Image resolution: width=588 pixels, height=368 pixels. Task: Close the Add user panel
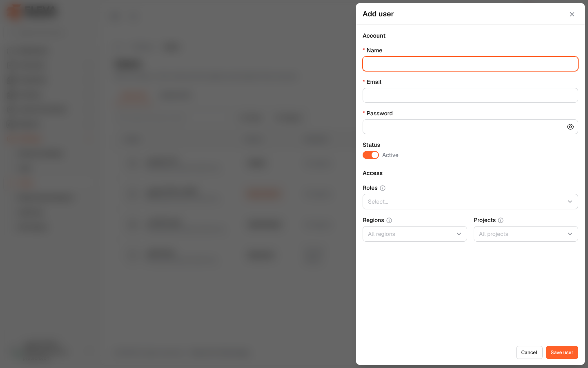coord(572,14)
